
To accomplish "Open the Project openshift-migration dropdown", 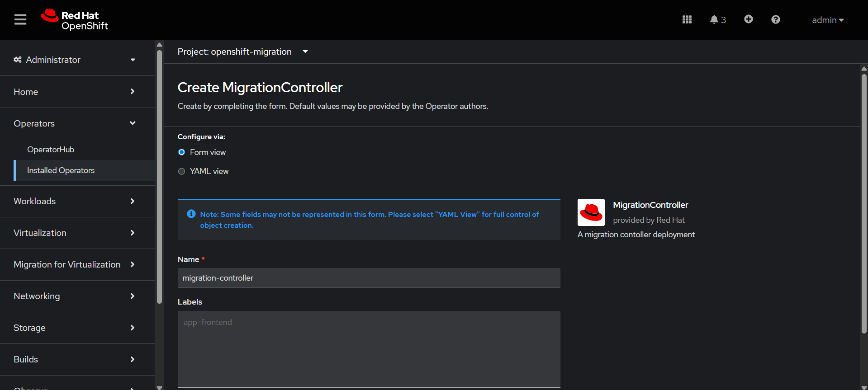I will 243,52.
